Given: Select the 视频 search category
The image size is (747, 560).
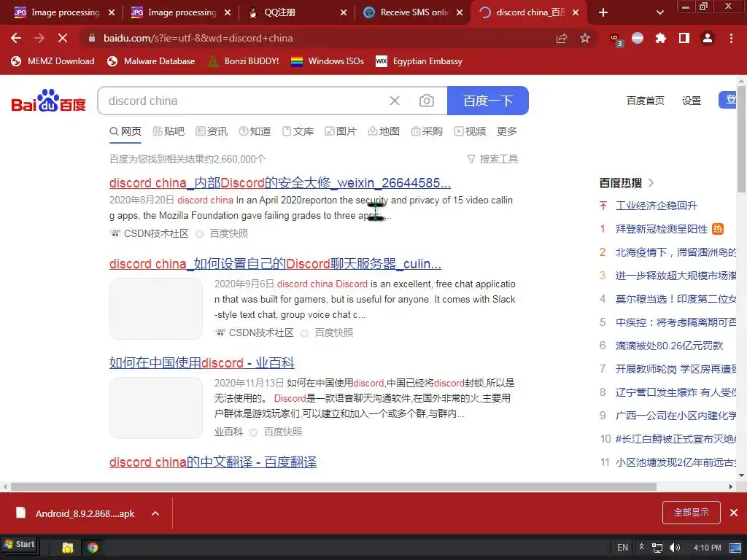Looking at the screenshot, I should pos(471,131).
